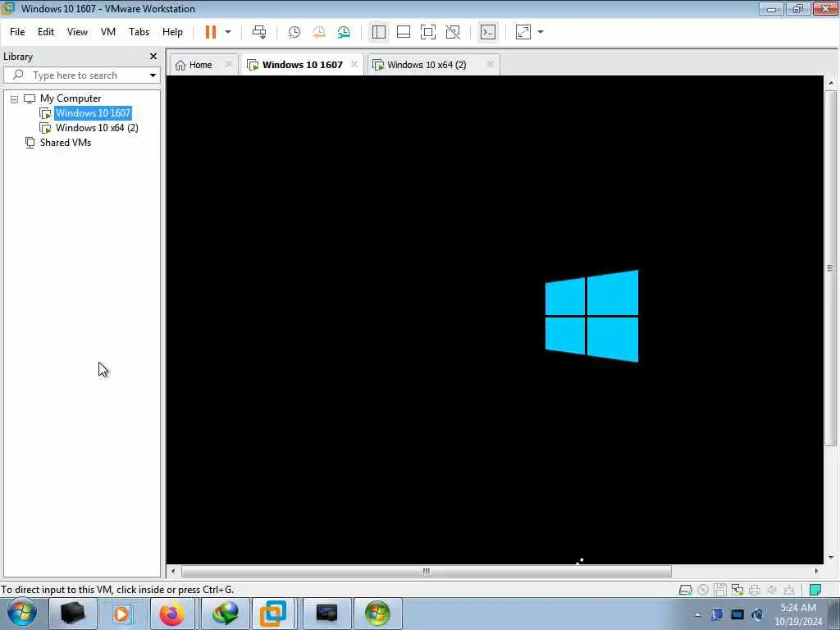The height and width of the screenshot is (630, 840).
Task: Select Windows 10 1607 in library tree
Action: [94, 113]
